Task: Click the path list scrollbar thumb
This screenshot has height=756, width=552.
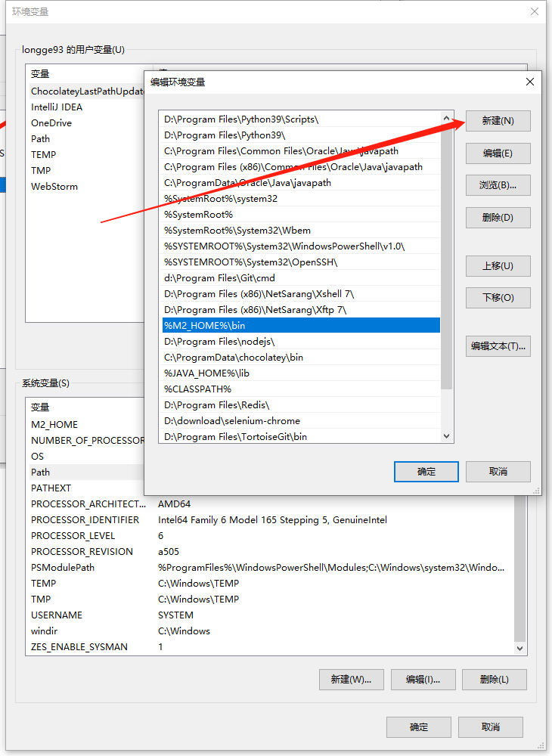Action: pos(446,256)
